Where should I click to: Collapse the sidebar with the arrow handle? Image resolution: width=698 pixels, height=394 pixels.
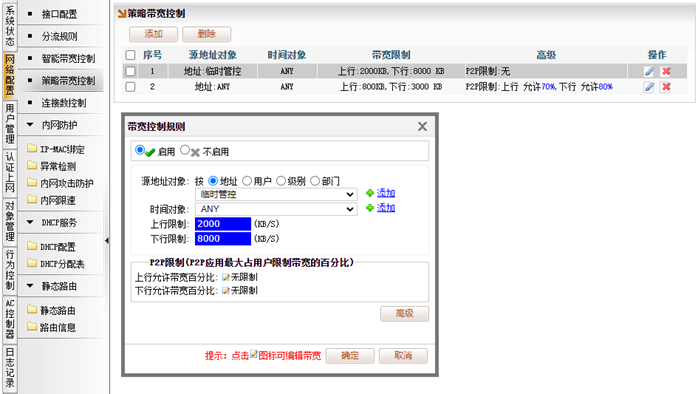[107, 240]
